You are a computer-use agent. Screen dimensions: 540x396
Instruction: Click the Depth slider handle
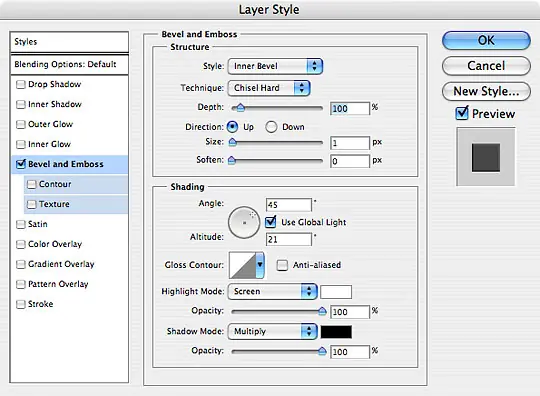240,108
